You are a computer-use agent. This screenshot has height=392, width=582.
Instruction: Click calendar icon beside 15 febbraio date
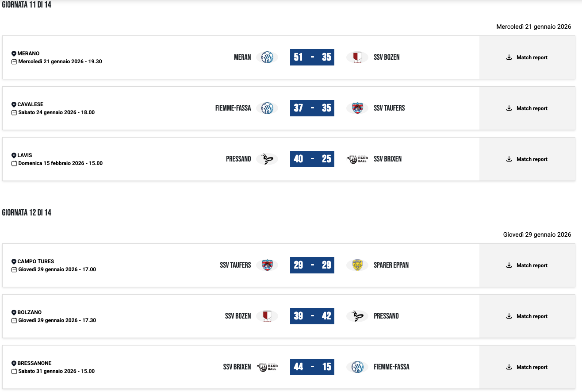(14, 163)
